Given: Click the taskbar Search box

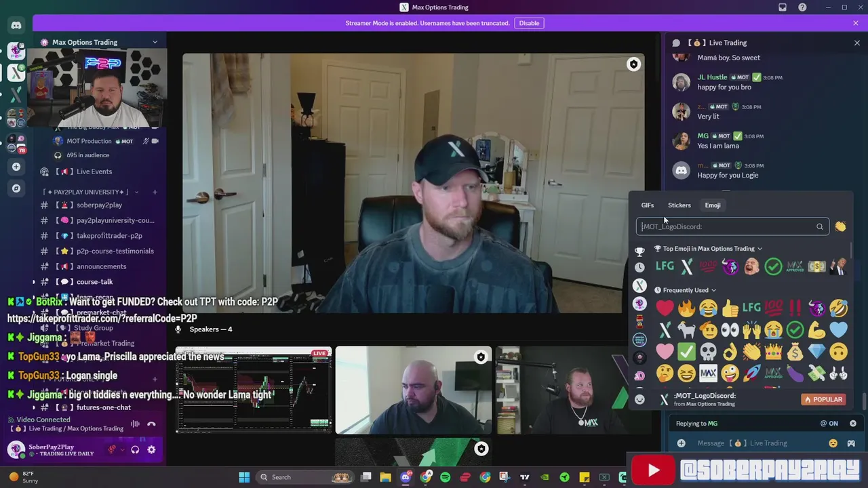Looking at the screenshot, I should [307, 477].
